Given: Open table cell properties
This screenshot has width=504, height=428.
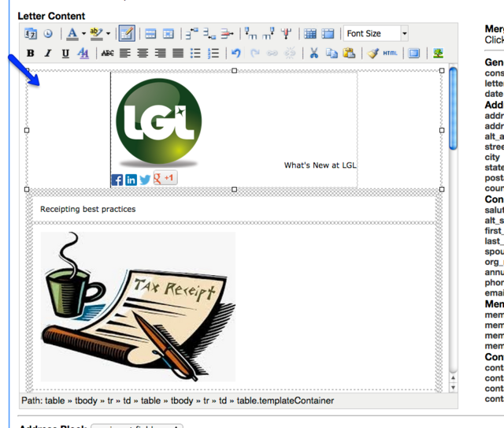Looking at the screenshot, I should (x=168, y=33).
